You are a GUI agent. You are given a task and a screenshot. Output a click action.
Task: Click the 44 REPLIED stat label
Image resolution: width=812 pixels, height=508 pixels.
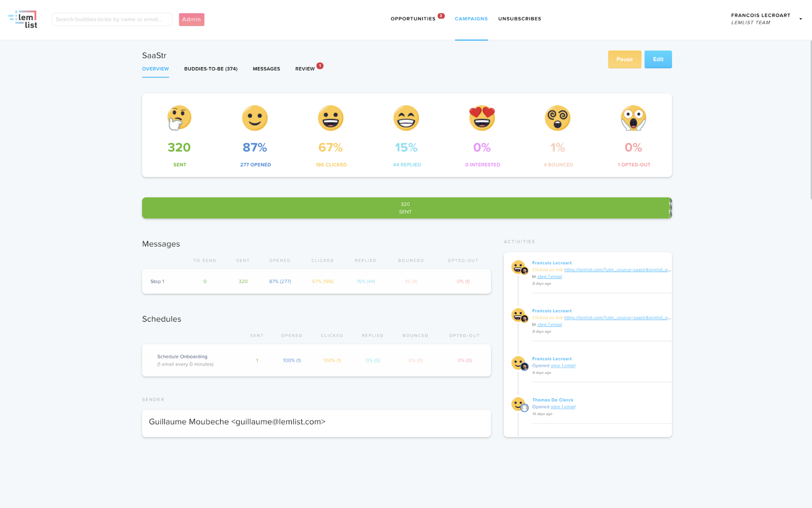coord(407,165)
